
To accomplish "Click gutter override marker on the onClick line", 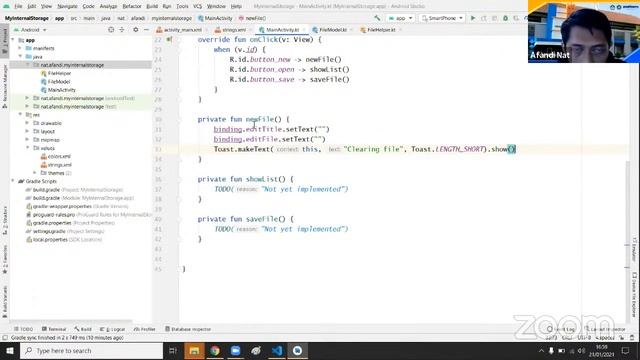I will [169, 40].
